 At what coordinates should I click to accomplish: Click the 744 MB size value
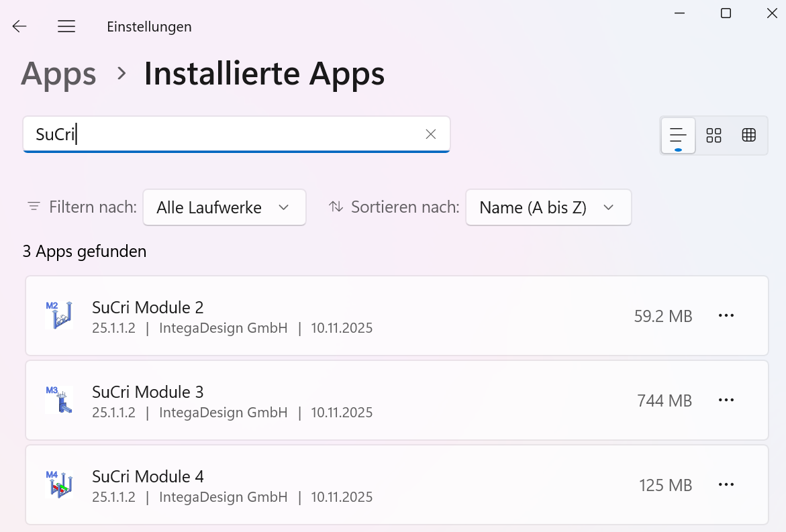tap(665, 401)
